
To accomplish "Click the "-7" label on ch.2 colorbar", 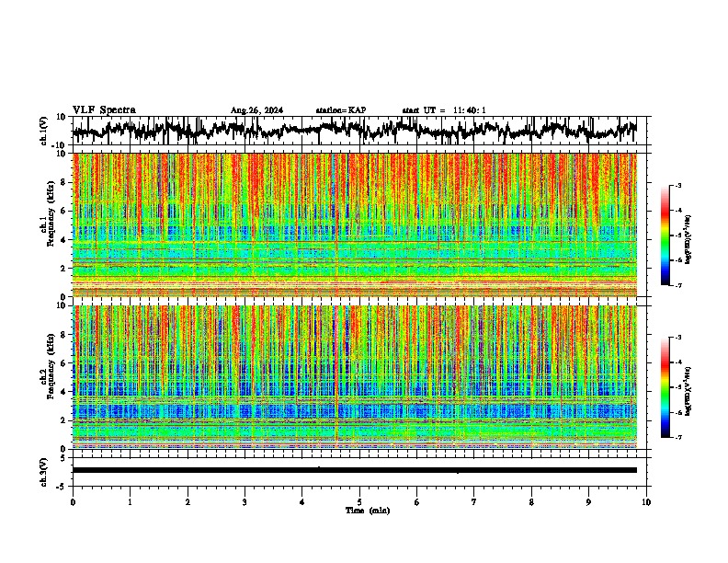I will click(x=678, y=438).
